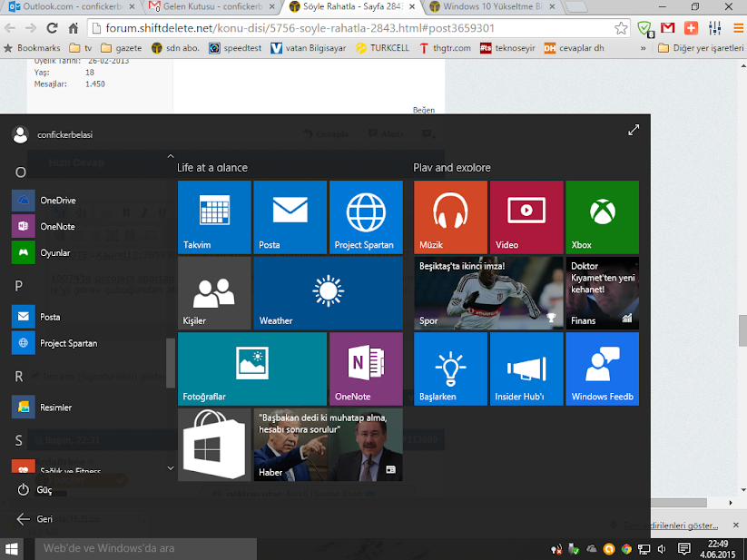Viewport: 747px width, 560px height.
Task: Open the gazete bookmarks folder
Action: 122,48
